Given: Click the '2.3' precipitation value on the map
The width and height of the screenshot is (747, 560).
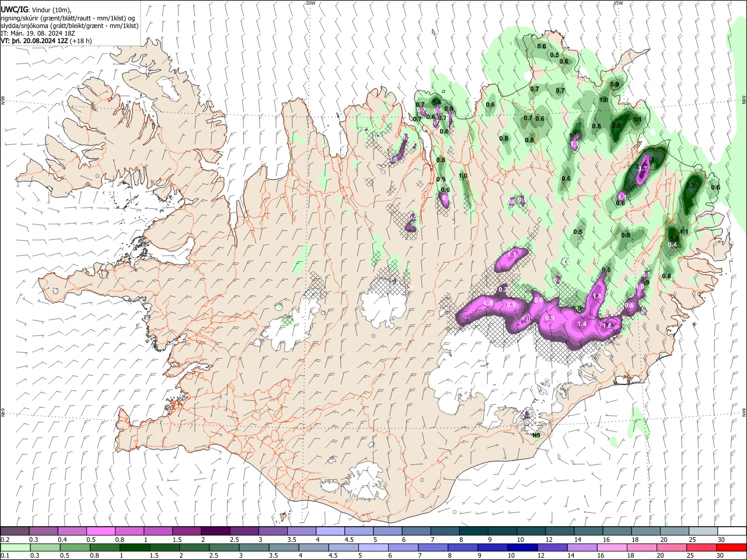Looking at the screenshot, I should [x=691, y=185].
